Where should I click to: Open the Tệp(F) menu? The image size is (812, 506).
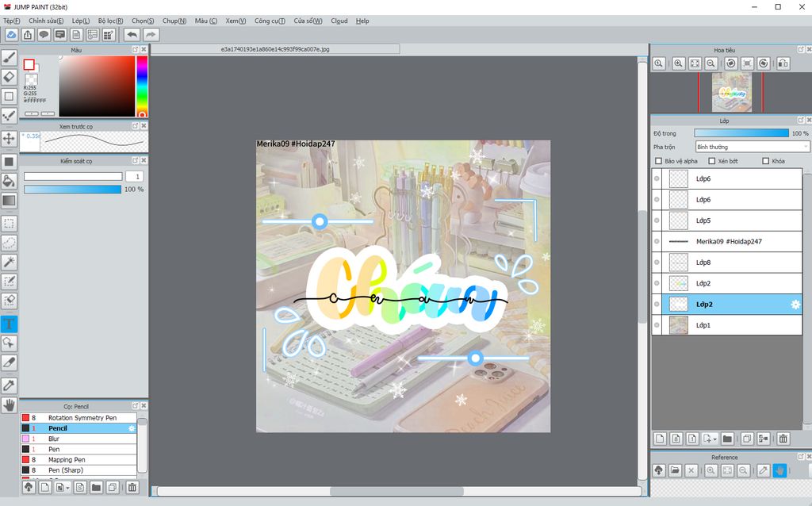pos(11,21)
